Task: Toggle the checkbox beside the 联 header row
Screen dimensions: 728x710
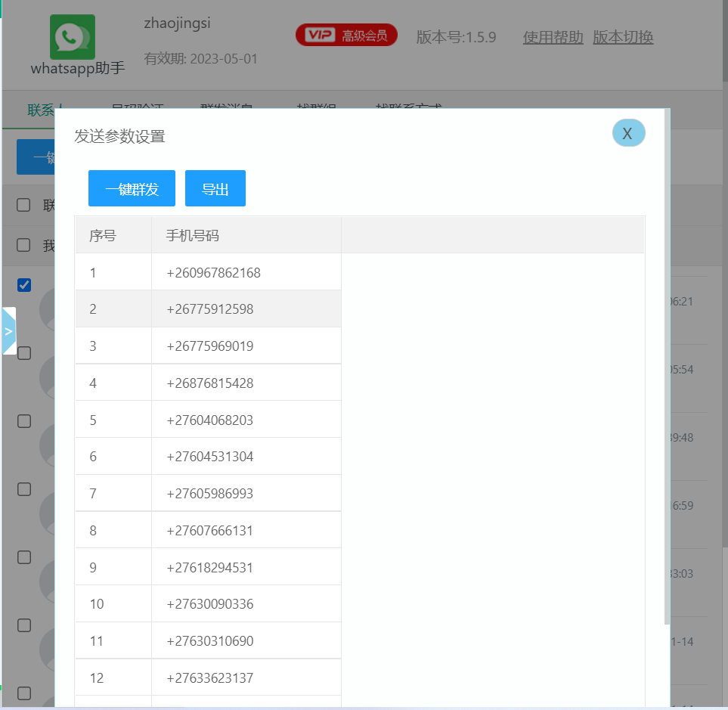Action: click(24, 205)
